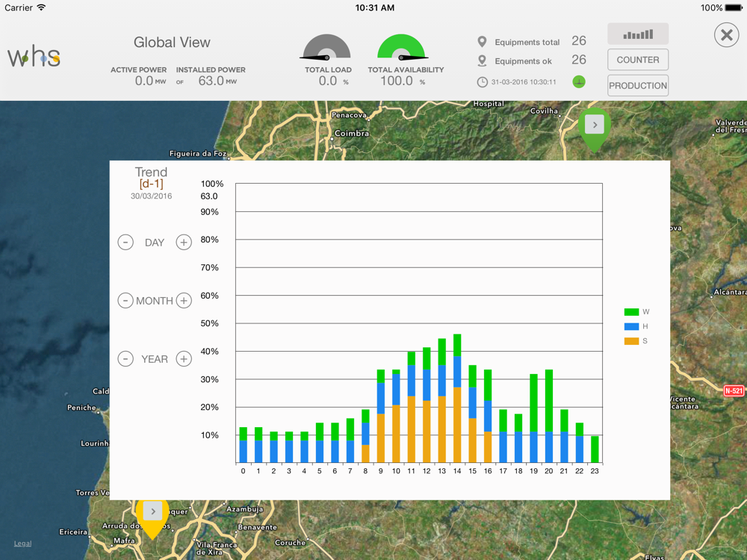
Task: Tap the Trend [d-1] label
Action: (151, 178)
